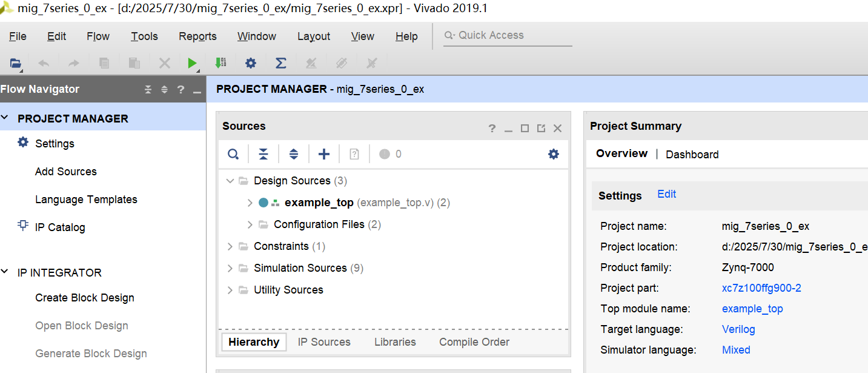Viewport: 868px width, 373px height.
Task: Click Create Block Design
Action: (85, 298)
